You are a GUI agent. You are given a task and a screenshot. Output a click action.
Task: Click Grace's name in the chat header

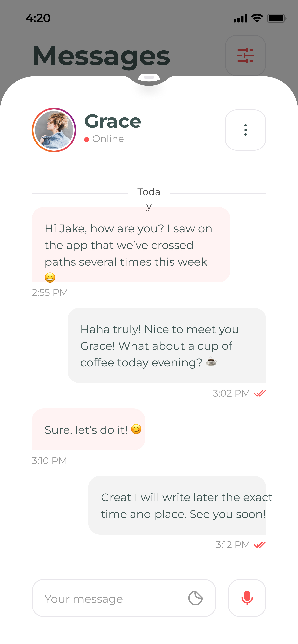point(113,121)
